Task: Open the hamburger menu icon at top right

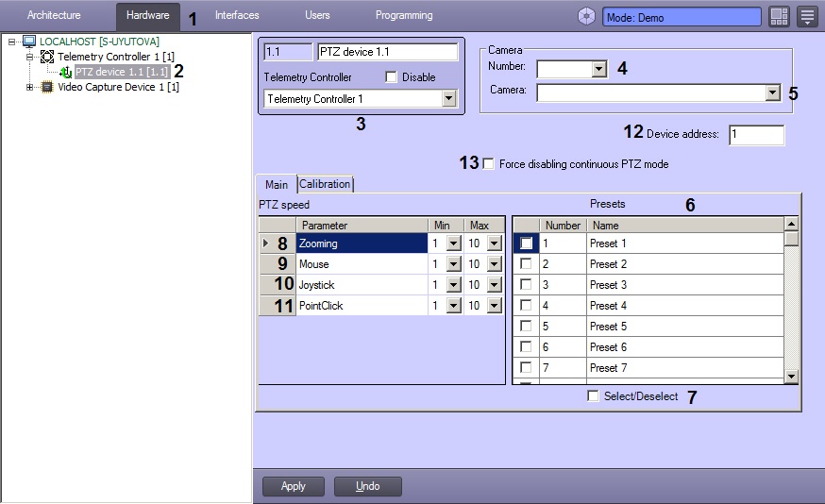Action: coord(807,16)
